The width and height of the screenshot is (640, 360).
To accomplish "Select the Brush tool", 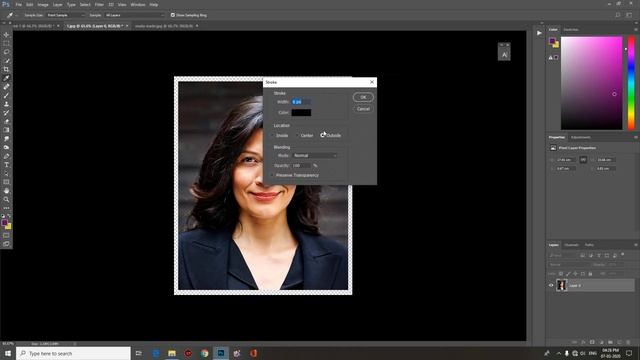I will point(6,96).
